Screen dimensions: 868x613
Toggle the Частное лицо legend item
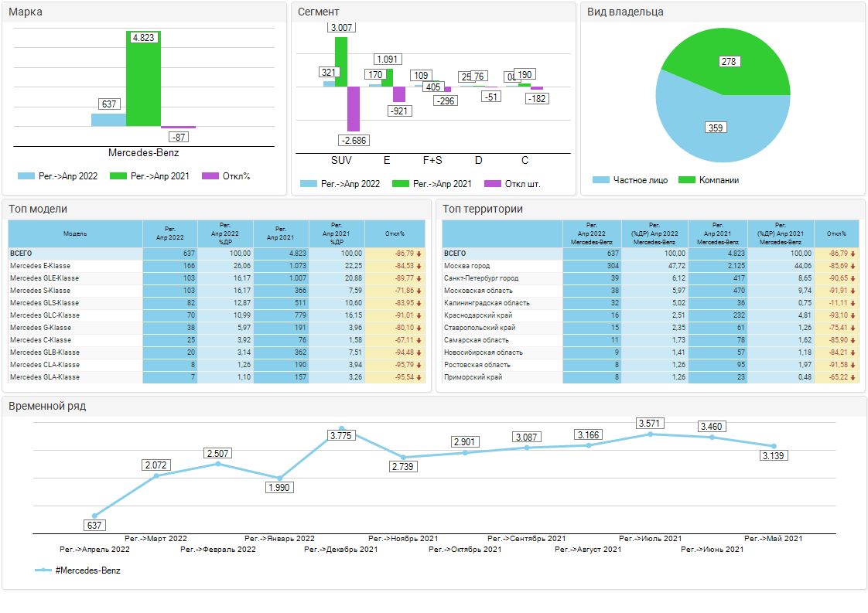(x=628, y=180)
